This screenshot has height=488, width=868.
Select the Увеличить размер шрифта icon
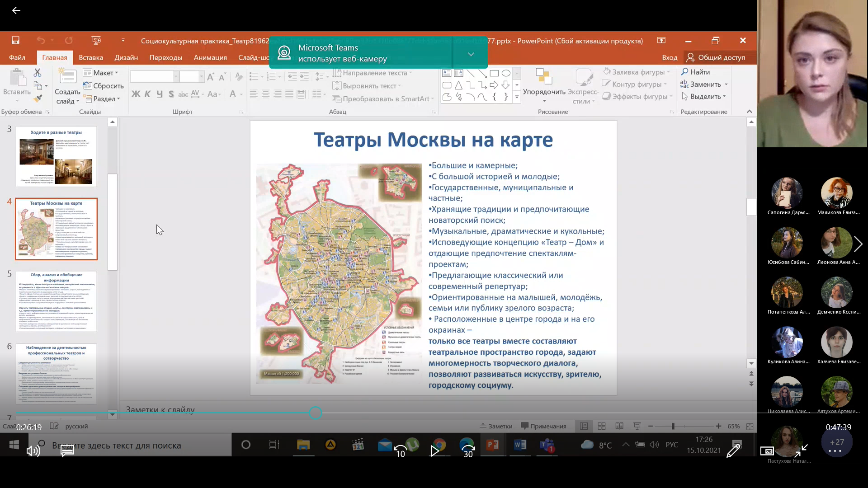pyautogui.click(x=211, y=77)
